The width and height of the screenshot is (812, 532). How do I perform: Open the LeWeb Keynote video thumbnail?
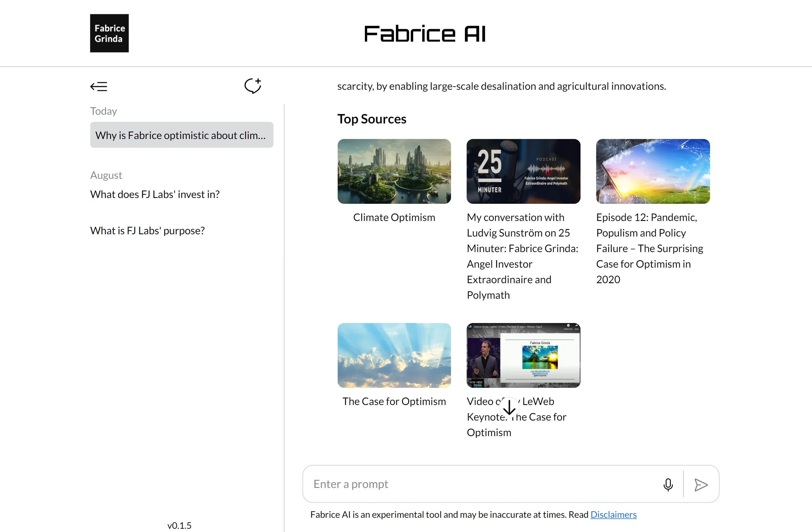click(x=524, y=355)
